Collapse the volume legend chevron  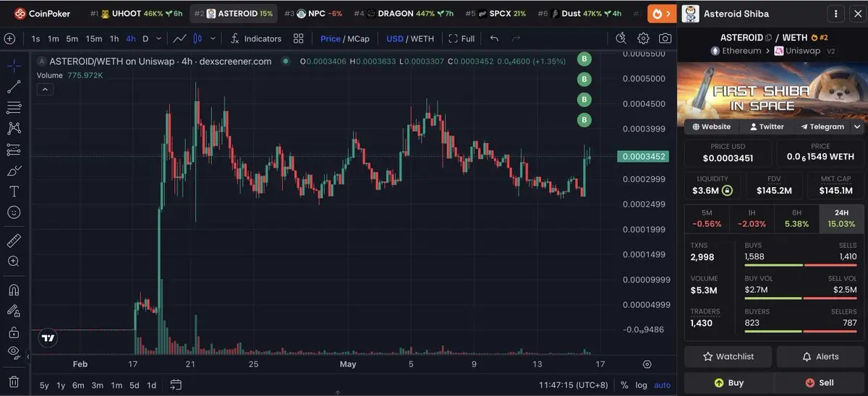tap(45, 89)
